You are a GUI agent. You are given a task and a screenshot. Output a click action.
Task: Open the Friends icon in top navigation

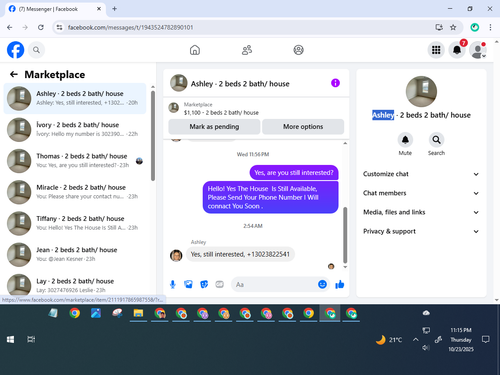tap(247, 50)
